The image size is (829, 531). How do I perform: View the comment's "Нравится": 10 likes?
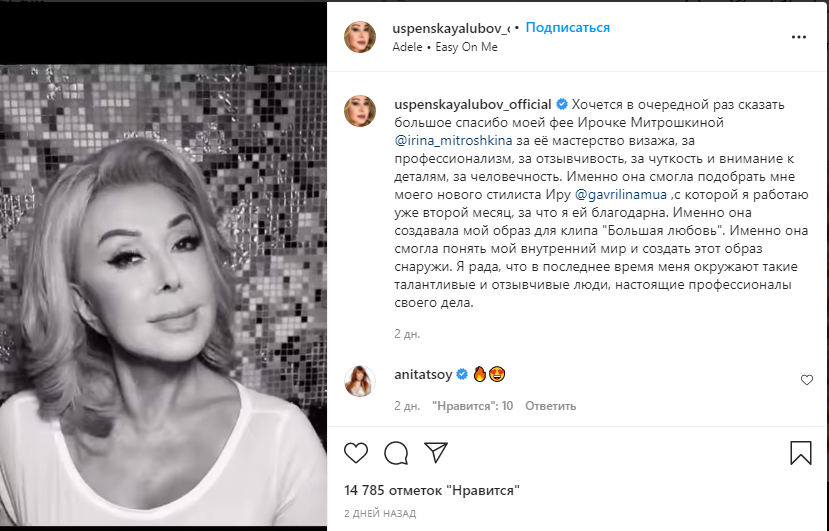[x=473, y=406]
